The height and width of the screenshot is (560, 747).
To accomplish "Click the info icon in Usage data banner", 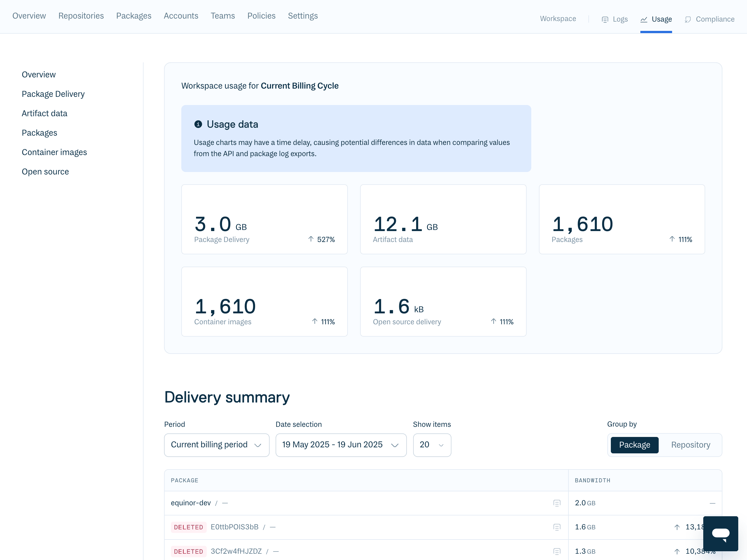I will [x=198, y=124].
